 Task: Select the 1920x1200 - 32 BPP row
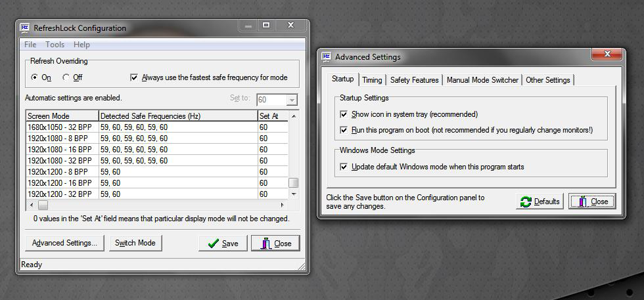[x=157, y=194]
